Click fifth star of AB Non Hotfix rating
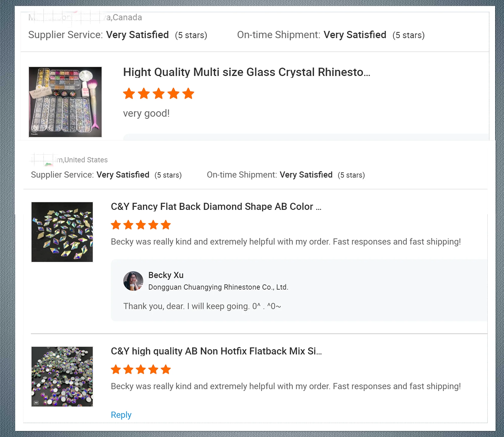Image resolution: width=504 pixels, height=437 pixels. tap(166, 369)
